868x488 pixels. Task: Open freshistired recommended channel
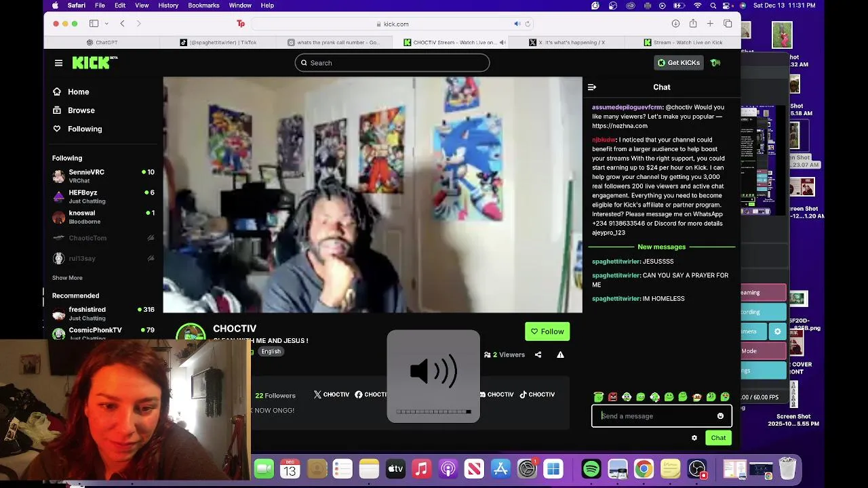pos(103,313)
